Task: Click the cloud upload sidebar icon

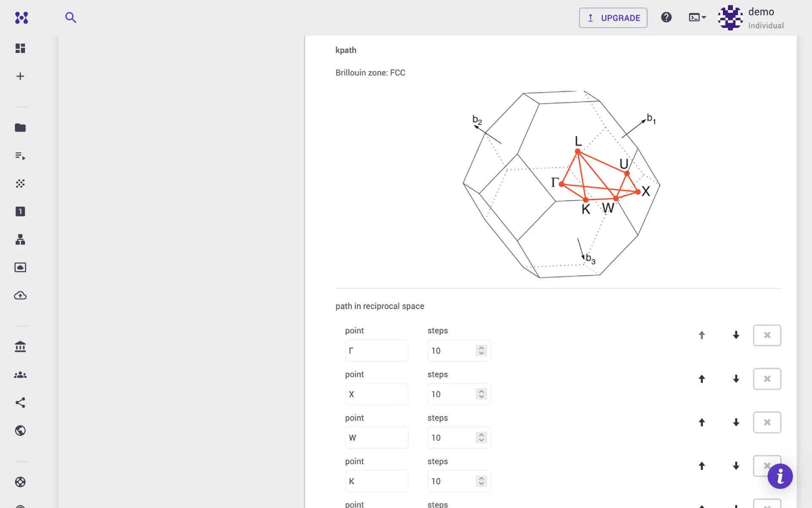Action: tap(20, 296)
